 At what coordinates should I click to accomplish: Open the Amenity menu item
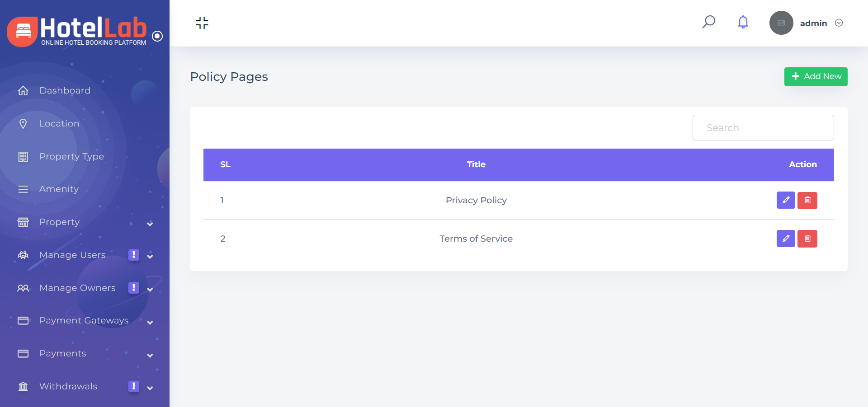pos(59,189)
